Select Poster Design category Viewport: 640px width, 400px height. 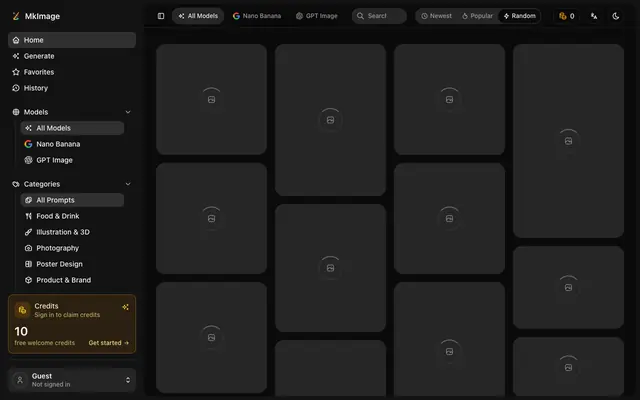tap(72, 264)
